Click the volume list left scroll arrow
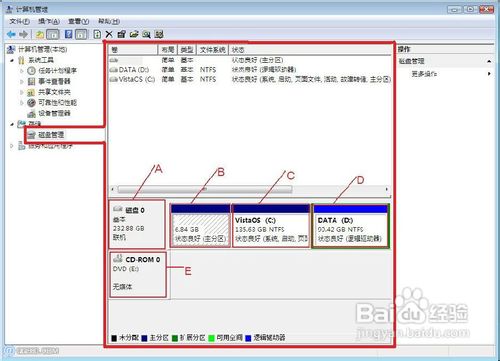Viewport: 500px width, 361px height. (113, 190)
